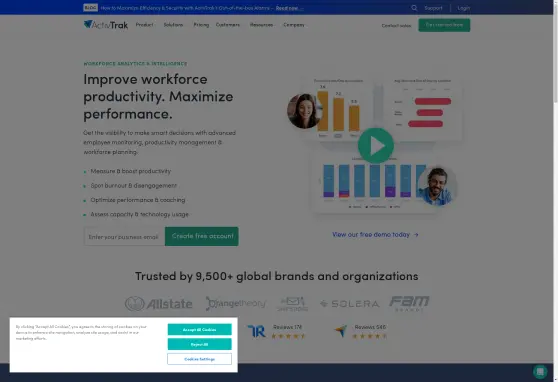The image size is (558, 382).
Task: Open the chat widget icon
Action: point(540,372)
